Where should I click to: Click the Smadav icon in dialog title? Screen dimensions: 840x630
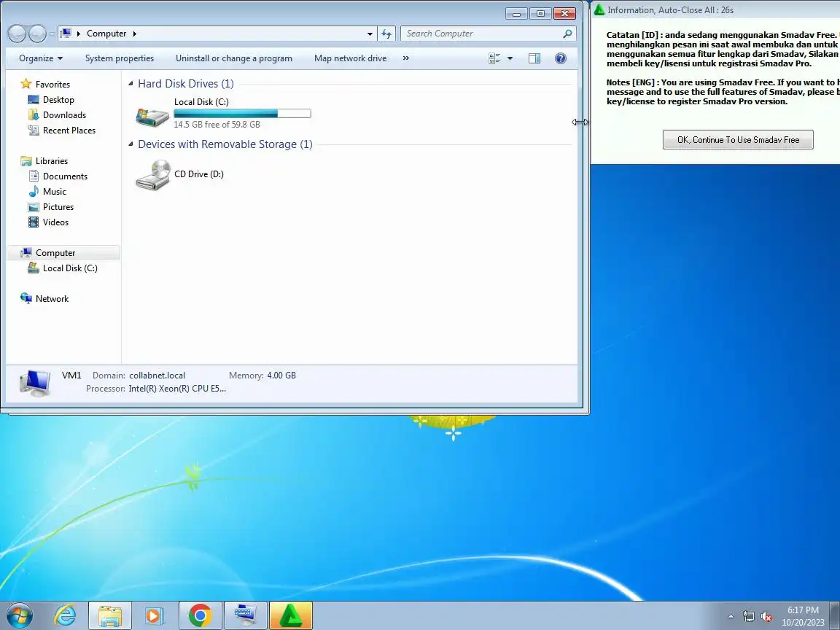pyautogui.click(x=599, y=9)
